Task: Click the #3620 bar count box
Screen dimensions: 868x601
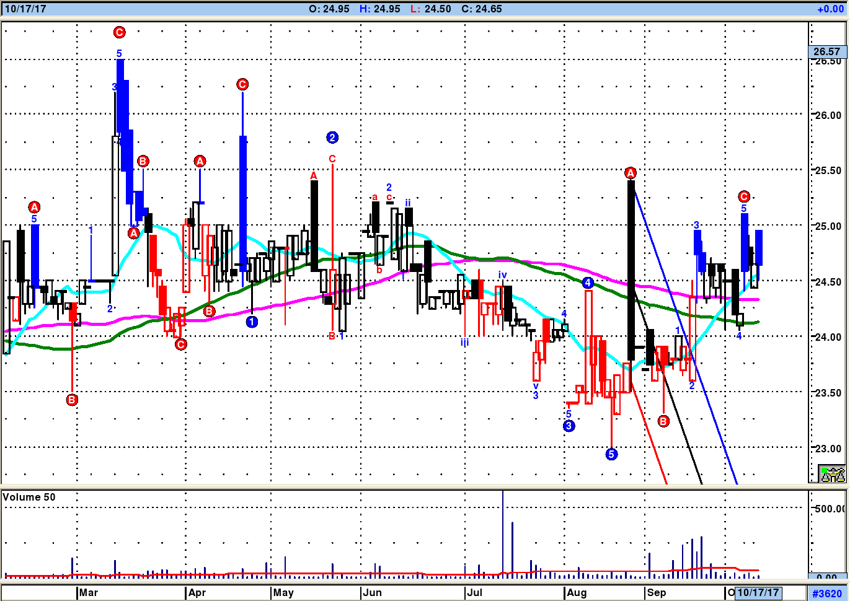Action: [x=827, y=594]
